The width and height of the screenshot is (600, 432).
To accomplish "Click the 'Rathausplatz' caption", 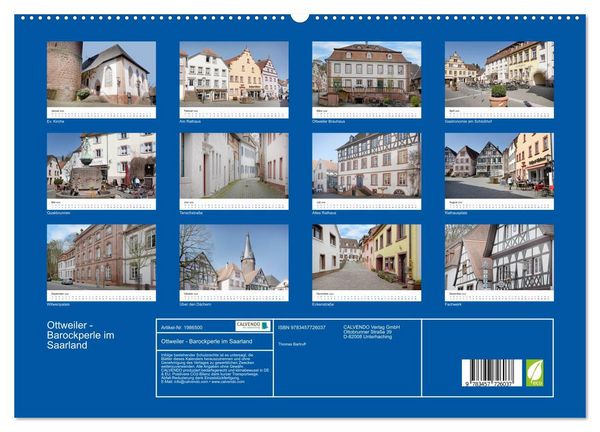I will click(456, 213).
